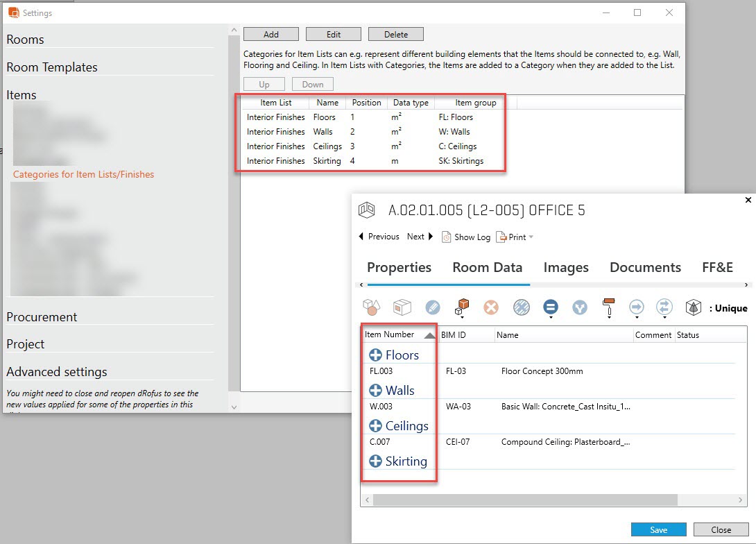Viewport: 756px width, 544px height.
Task: Click the Show Log icon
Action: click(447, 237)
